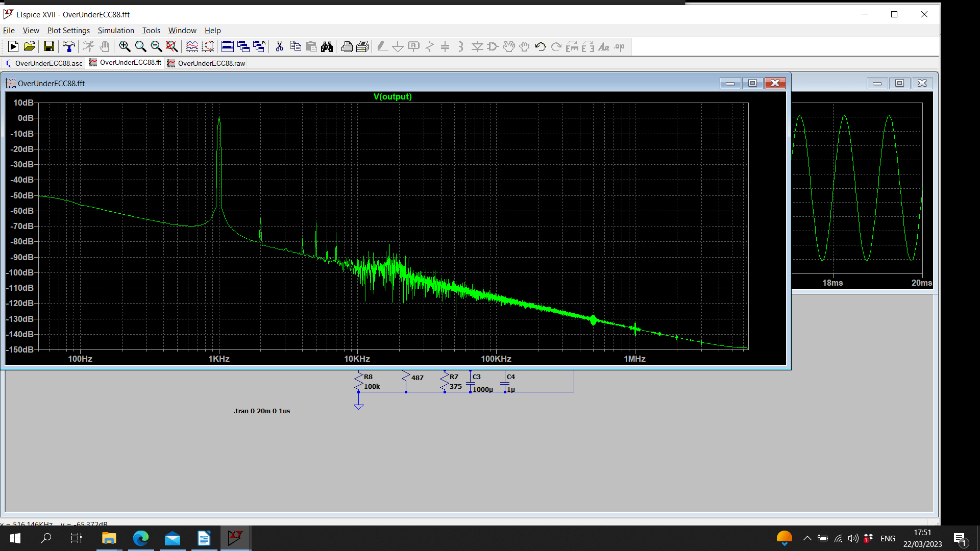
Task: Maximize the background waveform window
Action: [899, 83]
